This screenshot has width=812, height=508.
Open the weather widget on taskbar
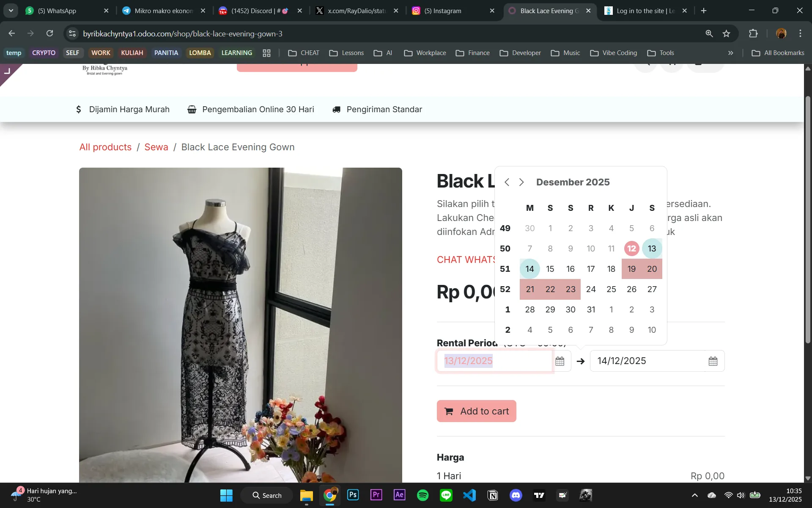pyautogui.click(x=44, y=495)
